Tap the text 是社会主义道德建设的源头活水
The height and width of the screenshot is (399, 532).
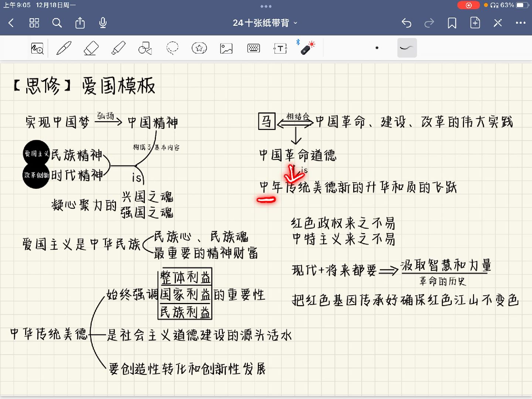tap(199, 335)
